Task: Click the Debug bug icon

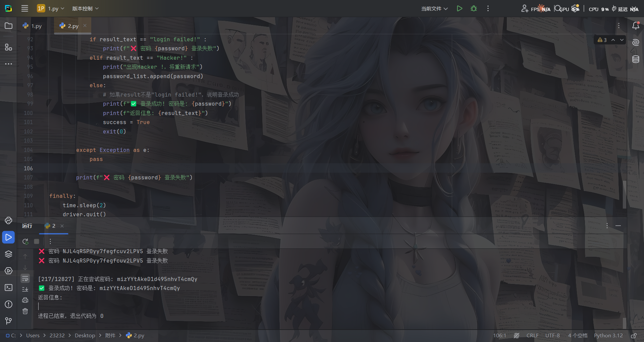Action: point(474,8)
